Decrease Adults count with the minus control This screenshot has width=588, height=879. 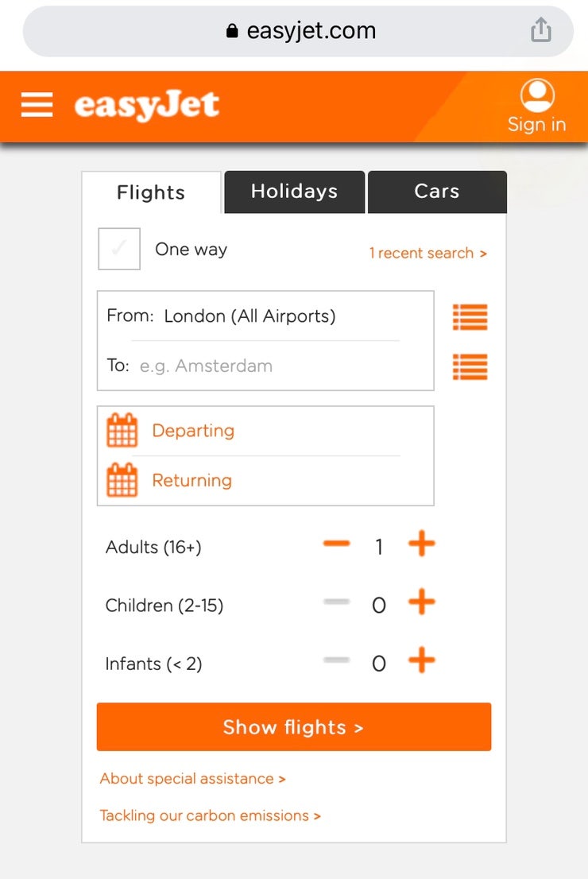(337, 544)
